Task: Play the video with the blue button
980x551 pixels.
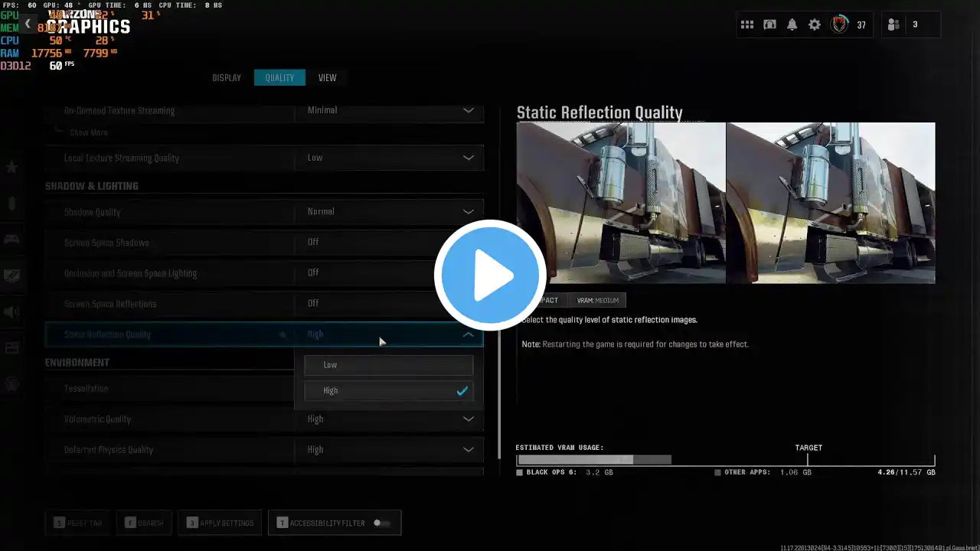Action: pos(490,275)
